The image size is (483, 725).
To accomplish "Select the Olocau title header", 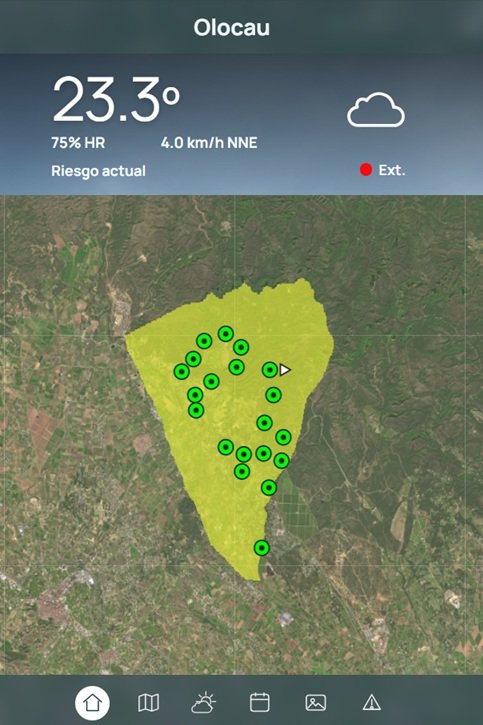I will point(232,28).
